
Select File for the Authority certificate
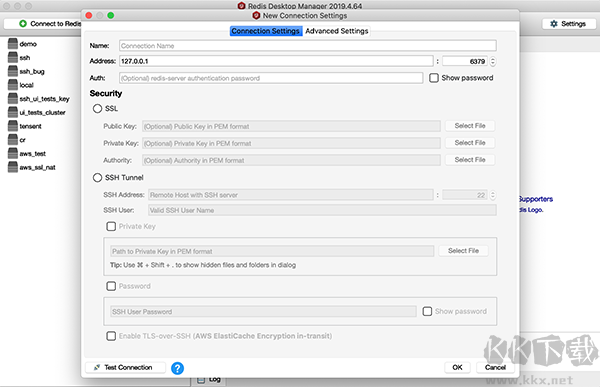pyautogui.click(x=470, y=160)
